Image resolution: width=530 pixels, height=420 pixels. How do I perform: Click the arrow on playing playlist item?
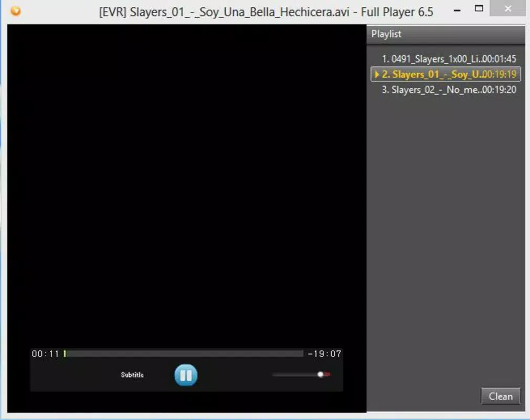(x=377, y=75)
